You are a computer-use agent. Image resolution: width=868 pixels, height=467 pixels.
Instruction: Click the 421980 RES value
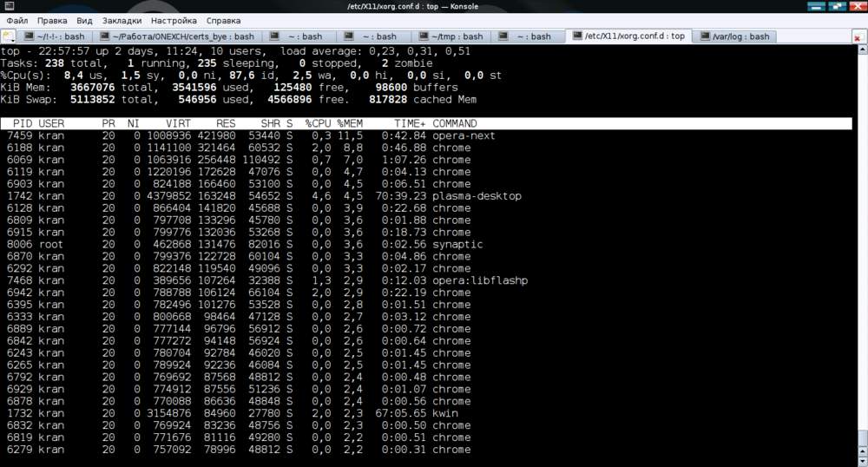pyautogui.click(x=216, y=135)
